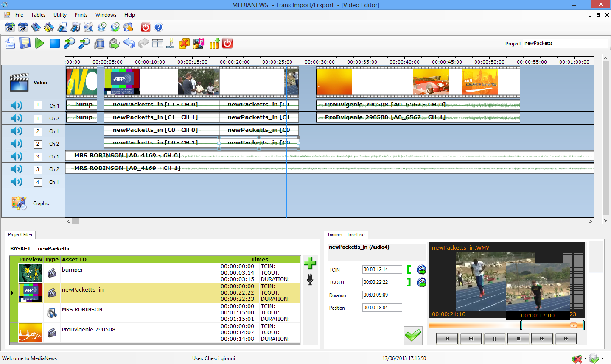611x364 pixels.
Task: Click the microphone icon to record voiceover
Action: pos(310,280)
